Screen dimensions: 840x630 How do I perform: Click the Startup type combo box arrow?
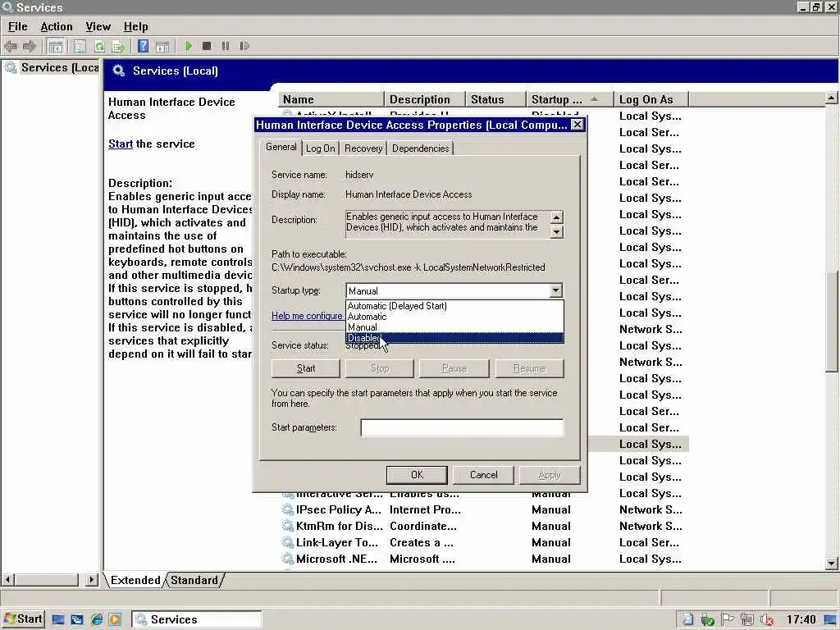coord(555,291)
